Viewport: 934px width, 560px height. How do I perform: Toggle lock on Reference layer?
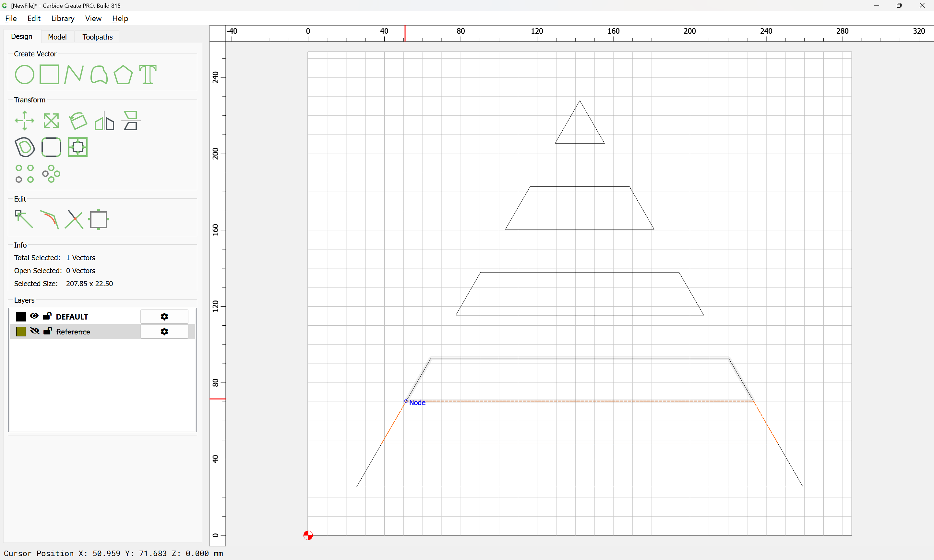(48, 331)
